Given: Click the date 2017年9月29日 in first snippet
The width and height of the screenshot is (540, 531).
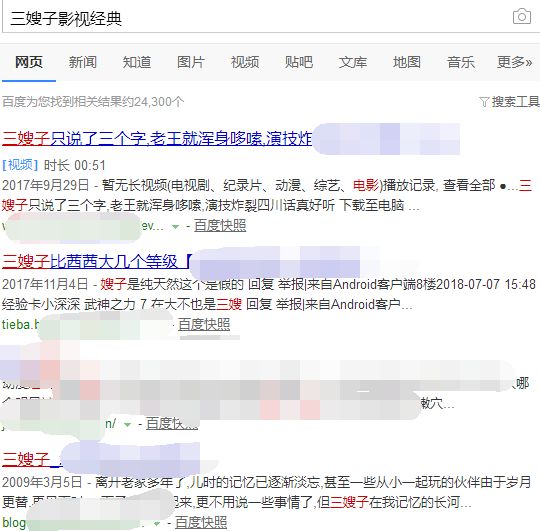Looking at the screenshot, I should pyautogui.click(x=45, y=185).
